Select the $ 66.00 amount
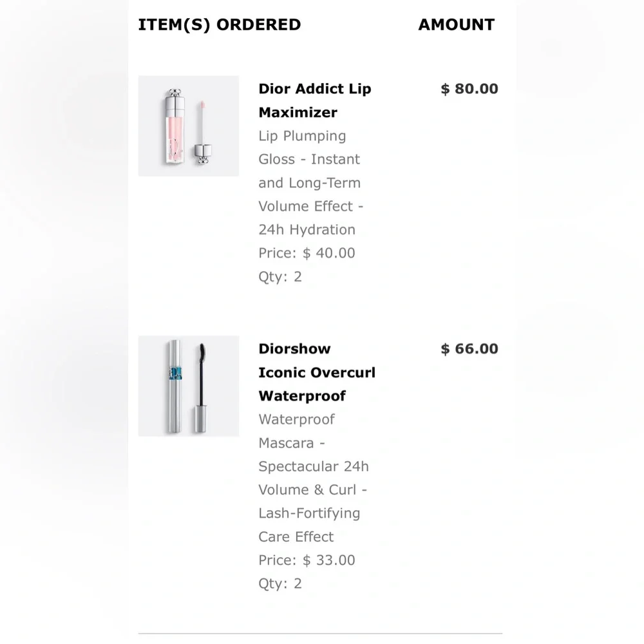 click(x=469, y=349)
